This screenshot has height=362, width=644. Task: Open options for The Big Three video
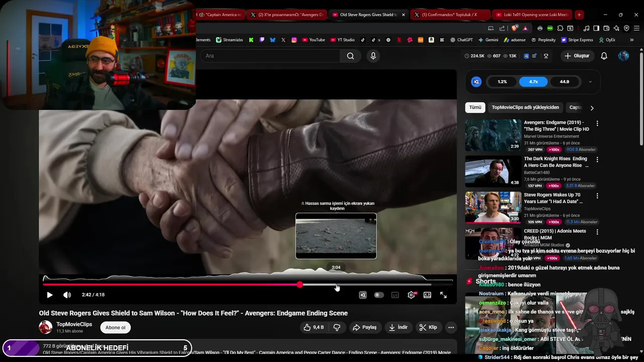point(597,123)
